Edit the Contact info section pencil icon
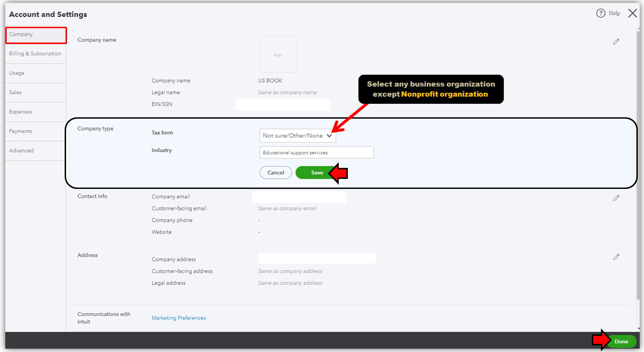644x352 pixels. (x=616, y=198)
